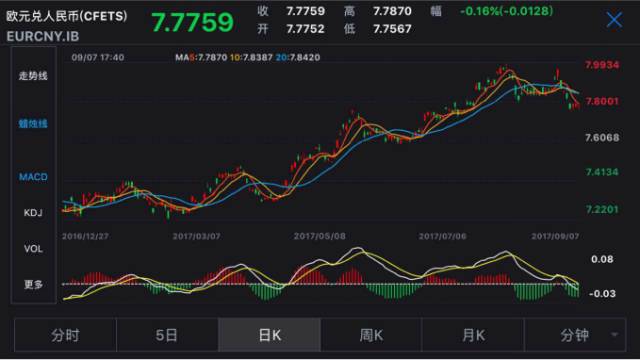Screen dimensions: 640x360
Task: Click the 2017/05/08 date axis label
Action: pos(320,236)
